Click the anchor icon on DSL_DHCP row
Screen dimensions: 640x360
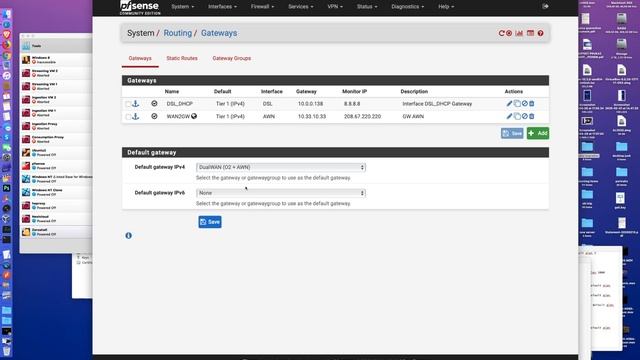(136, 104)
